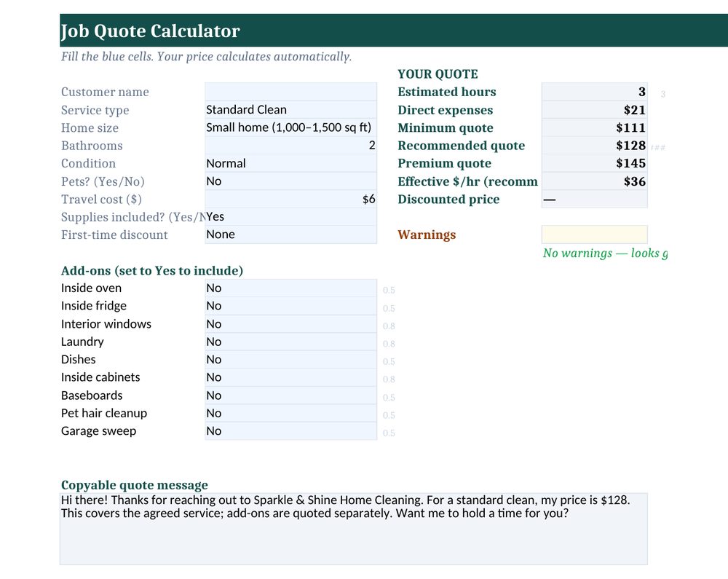Select the First-time discount cell 'None'
Screen dimensions: 728x579
[290, 235]
